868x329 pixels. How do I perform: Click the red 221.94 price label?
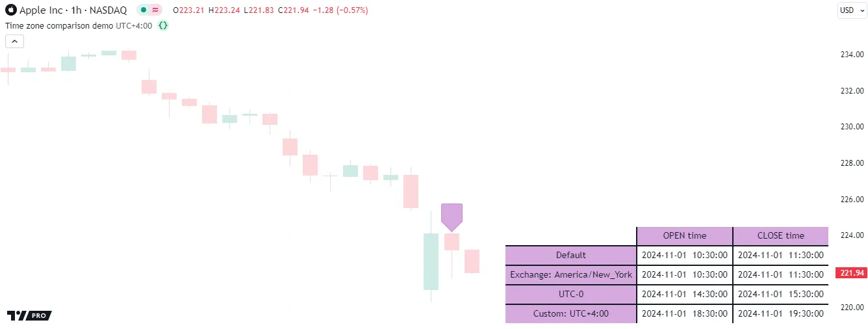(x=850, y=273)
